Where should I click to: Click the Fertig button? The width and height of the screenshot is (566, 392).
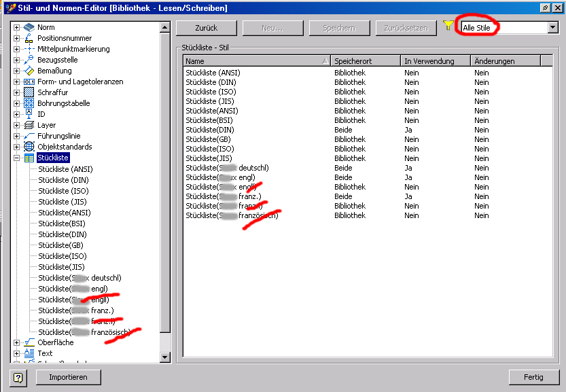pos(533,377)
